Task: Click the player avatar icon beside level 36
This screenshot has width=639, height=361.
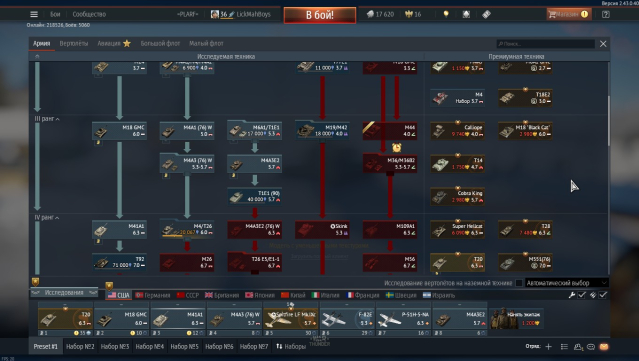Action: point(215,14)
